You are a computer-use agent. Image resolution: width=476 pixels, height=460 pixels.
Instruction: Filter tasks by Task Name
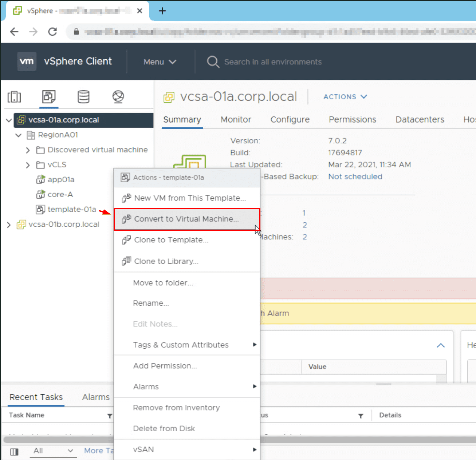110,416
